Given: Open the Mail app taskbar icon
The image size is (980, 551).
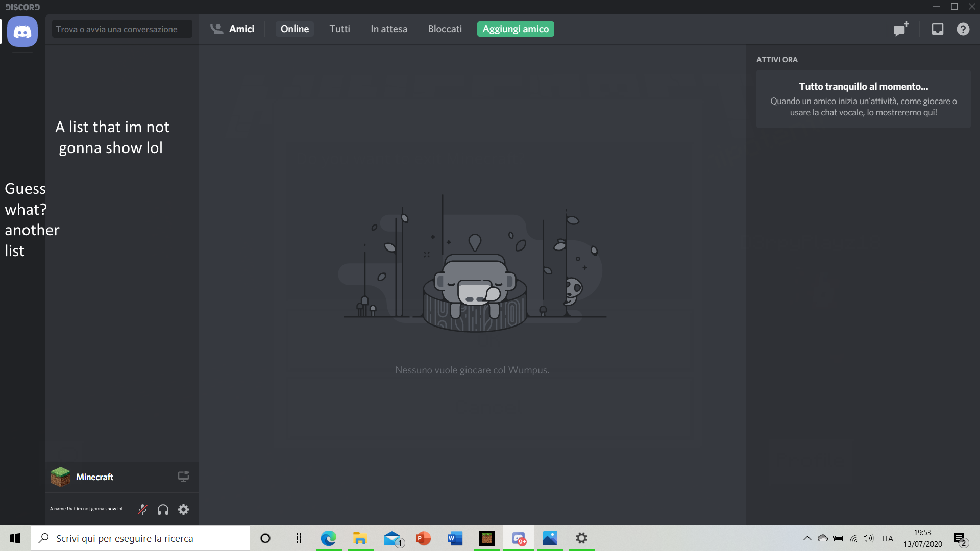Looking at the screenshot, I should pyautogui.click(x=393, y=538).
